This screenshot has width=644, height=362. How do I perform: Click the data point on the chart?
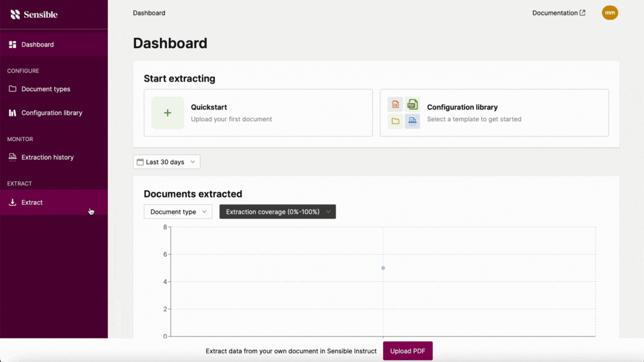point(383,268)
